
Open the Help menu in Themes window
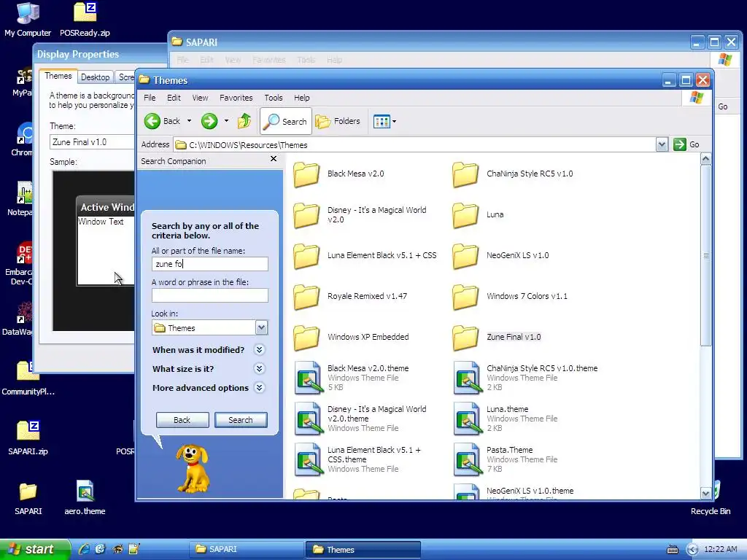(301, 98)
